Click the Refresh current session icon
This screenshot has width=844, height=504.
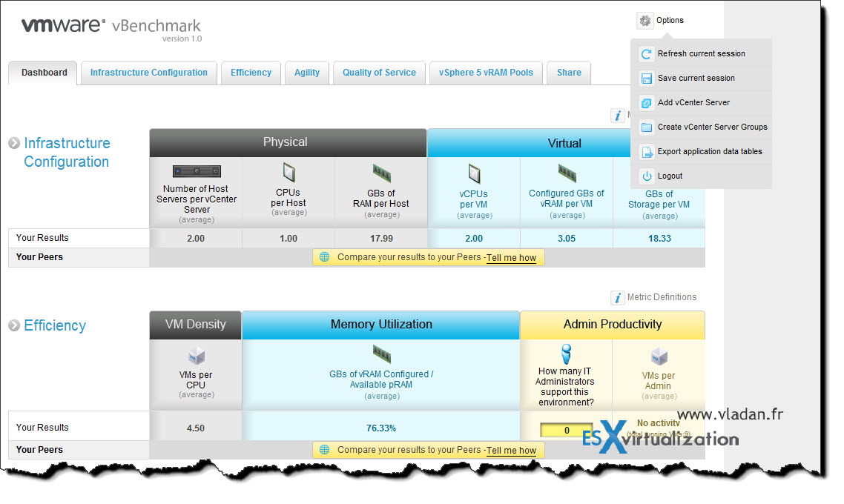pos(646,54)
